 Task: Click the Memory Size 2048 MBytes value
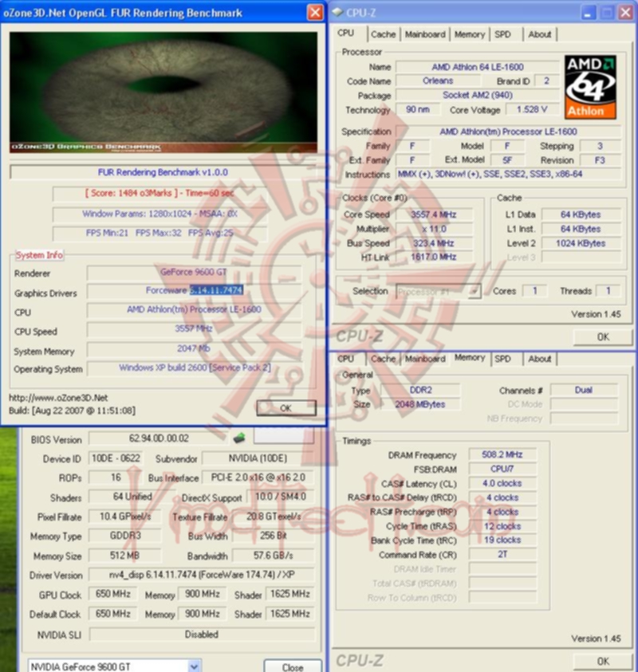(x=420, y=404)
